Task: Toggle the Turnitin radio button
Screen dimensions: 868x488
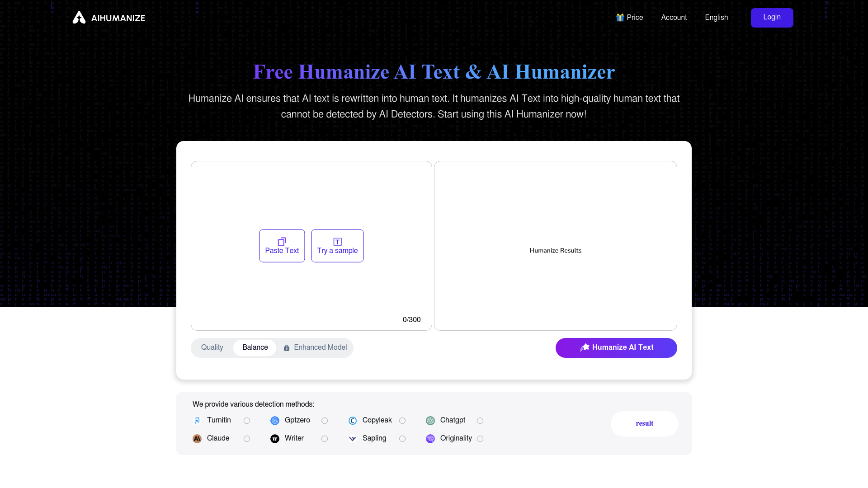Action: tap(246, 421)
